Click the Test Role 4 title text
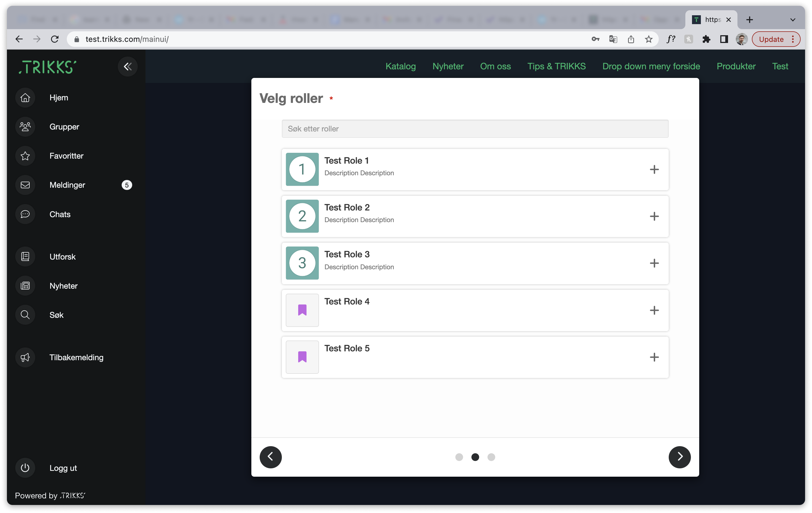This screenshot has height=513, width=812. point(347,301)
